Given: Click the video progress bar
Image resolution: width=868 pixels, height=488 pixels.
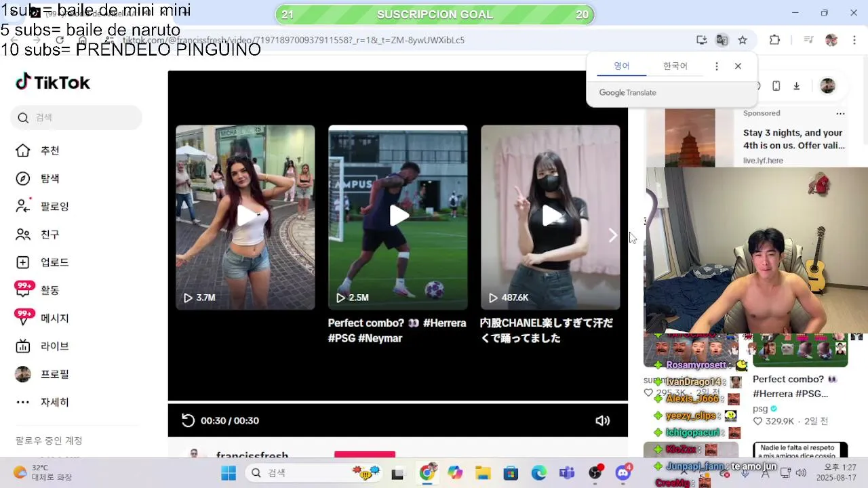Looking at the screenshot, I should 398,403.
